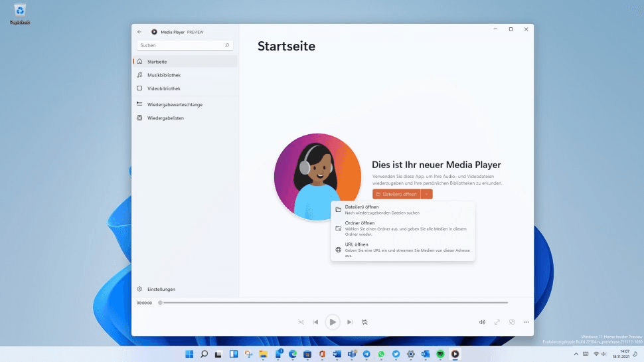Switch to full screen view
The image size is (644, 362).
click(497, 322)
